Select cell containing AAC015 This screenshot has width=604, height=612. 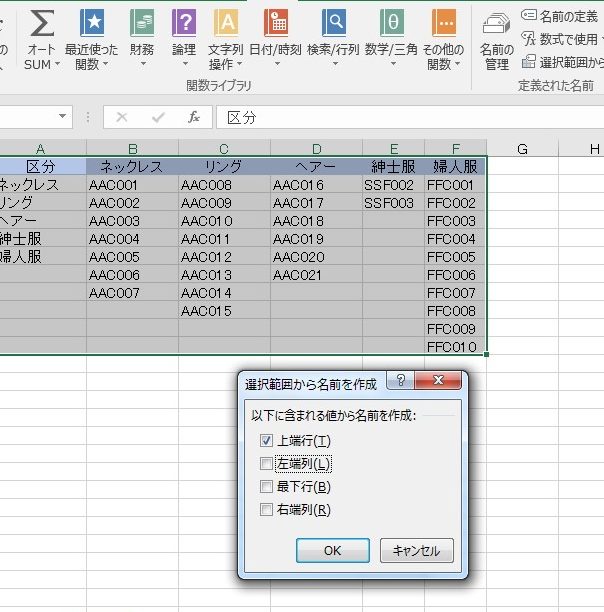coord(224,311)
